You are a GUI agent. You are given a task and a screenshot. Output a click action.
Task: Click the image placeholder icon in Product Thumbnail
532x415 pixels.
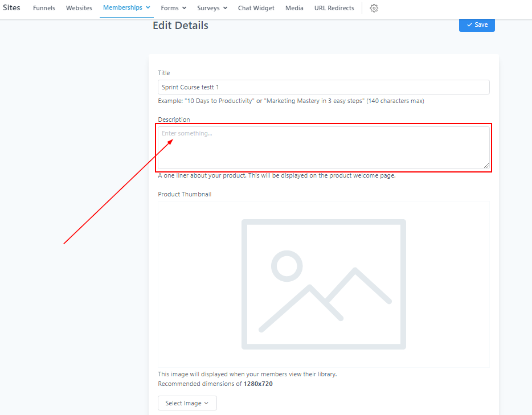[x=324, y=284]
